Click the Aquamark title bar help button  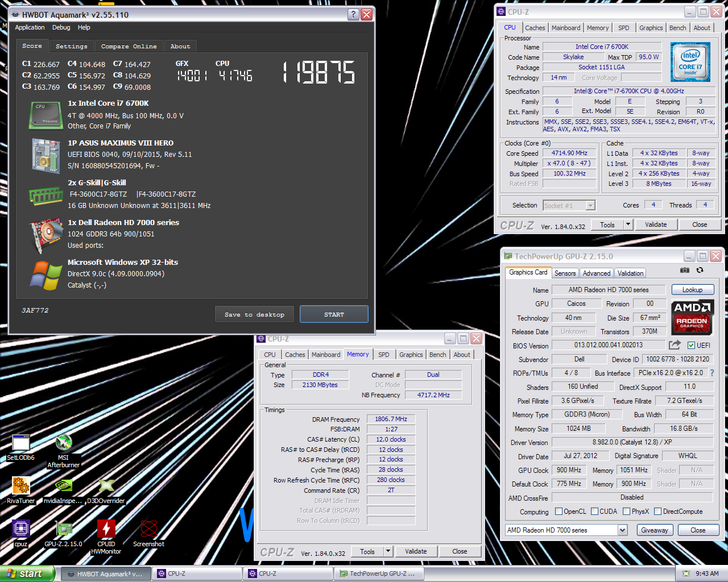(353, 14)
